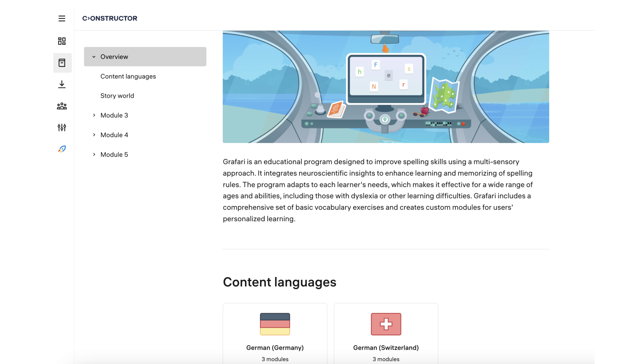Go to Content languages in navigation
This screenshot has width=626, height=364.
(x=128, y=76)
